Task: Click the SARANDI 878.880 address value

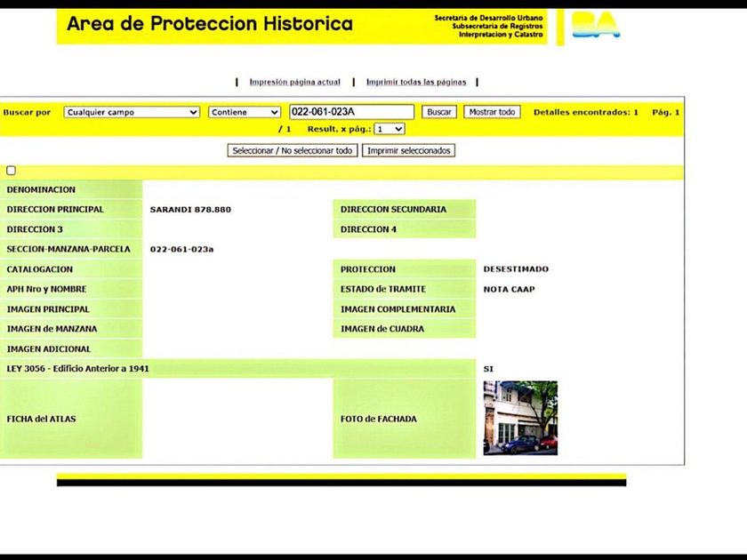Action: coord(190,210)
